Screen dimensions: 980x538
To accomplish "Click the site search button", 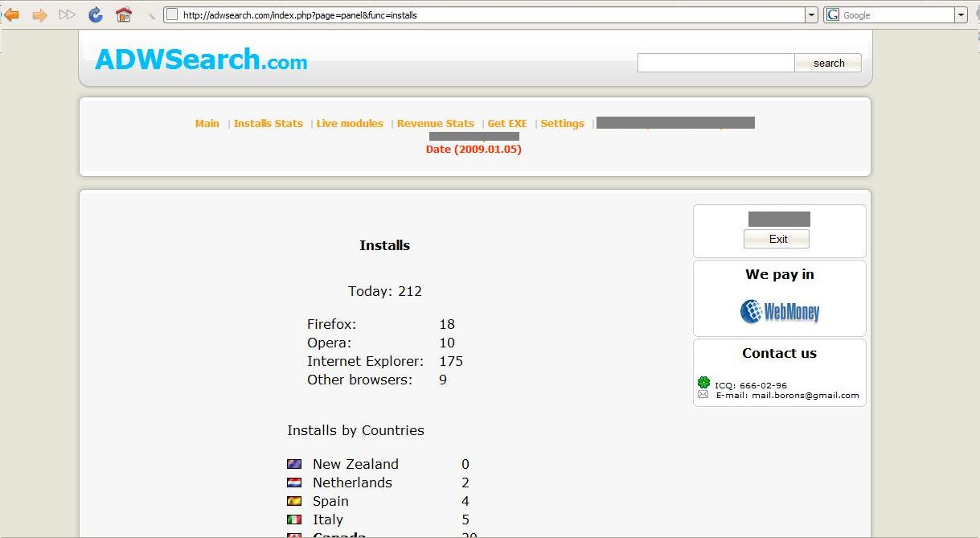I will 828,63.
